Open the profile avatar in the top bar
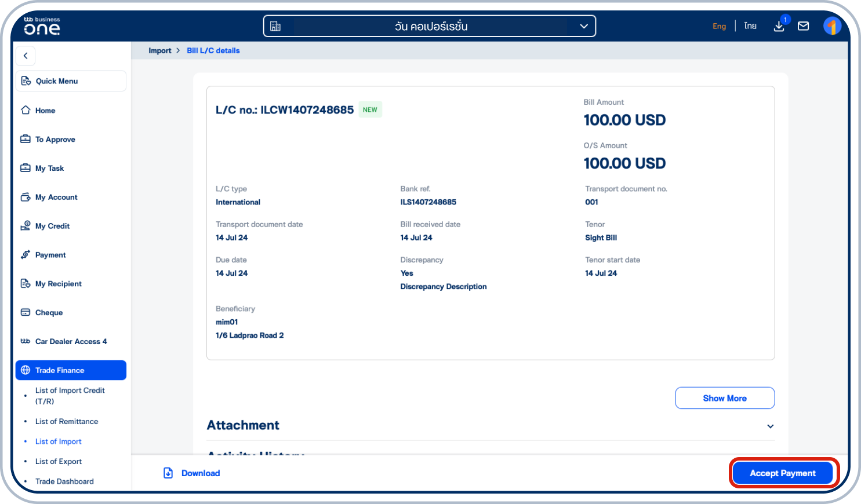This screenshot has height=504, width=861. pos(833,25)
